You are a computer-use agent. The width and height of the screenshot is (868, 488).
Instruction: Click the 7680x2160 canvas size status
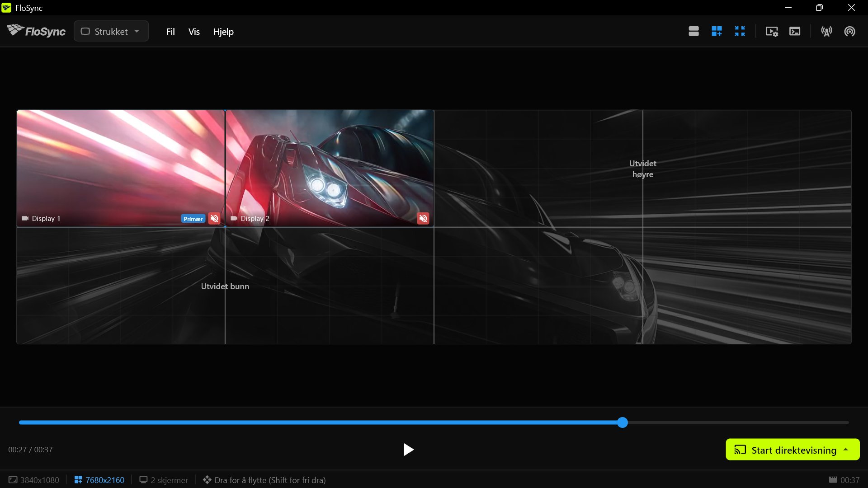(x=99, y=480)
